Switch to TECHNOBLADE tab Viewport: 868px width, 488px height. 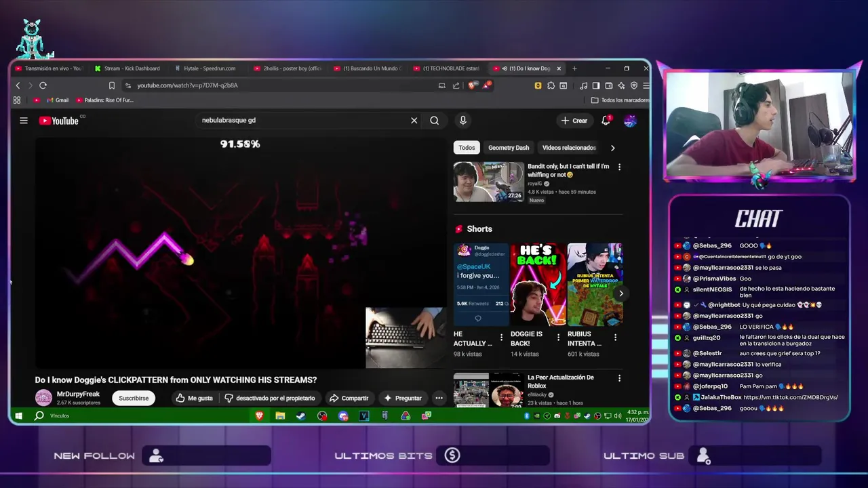pos(446,68)
